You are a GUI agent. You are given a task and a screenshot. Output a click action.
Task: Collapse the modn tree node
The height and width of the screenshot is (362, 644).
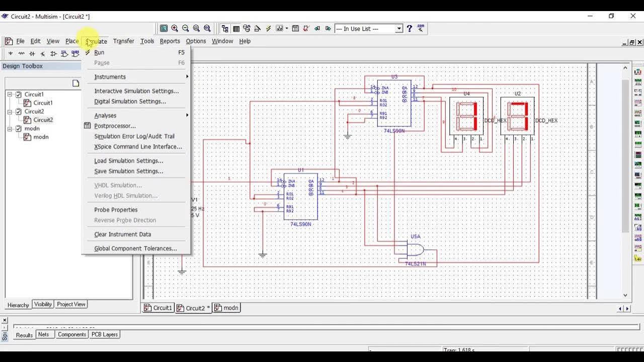(x=10, y=129)
